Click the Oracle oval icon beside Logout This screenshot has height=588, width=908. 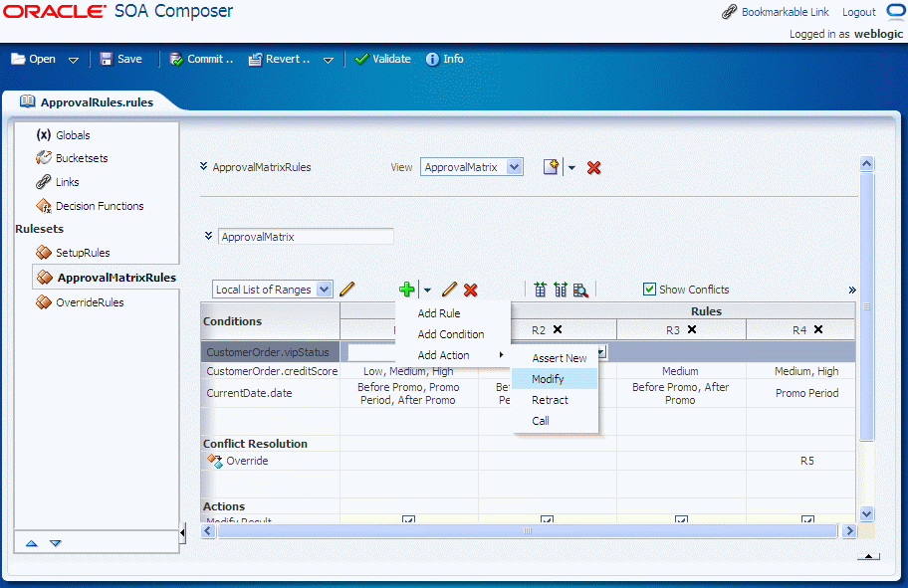(896, 12)
